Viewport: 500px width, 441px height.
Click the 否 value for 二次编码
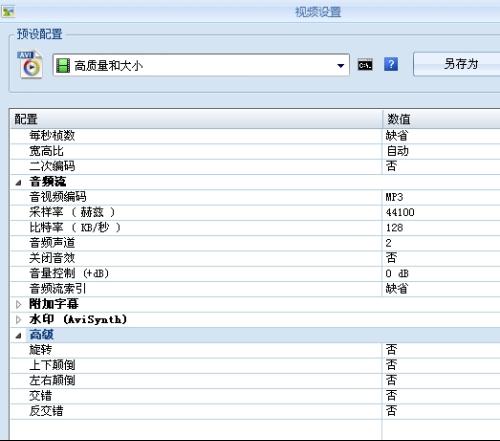[391, 166]
